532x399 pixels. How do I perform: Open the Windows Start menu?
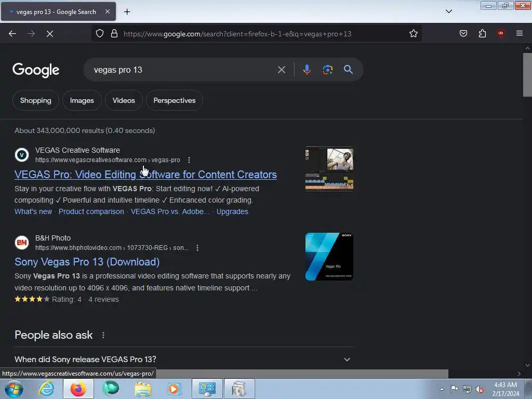click(x=14, y=389)
